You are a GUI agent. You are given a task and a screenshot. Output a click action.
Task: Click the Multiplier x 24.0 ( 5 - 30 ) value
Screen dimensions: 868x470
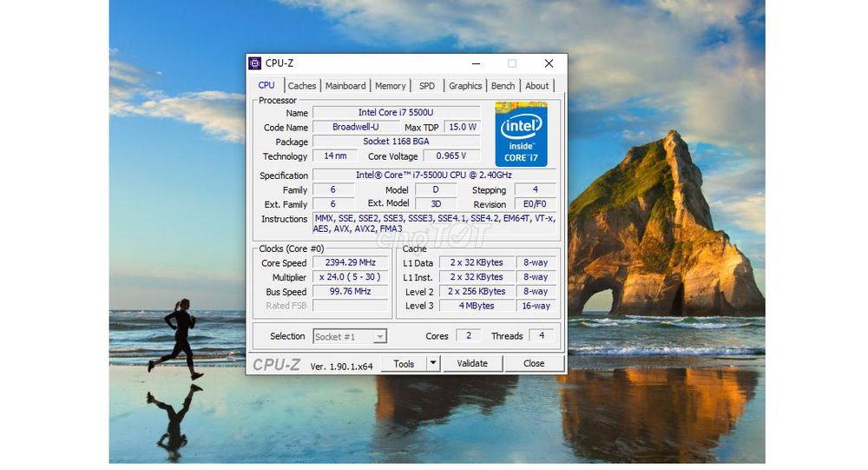click(x=351, y=277)
